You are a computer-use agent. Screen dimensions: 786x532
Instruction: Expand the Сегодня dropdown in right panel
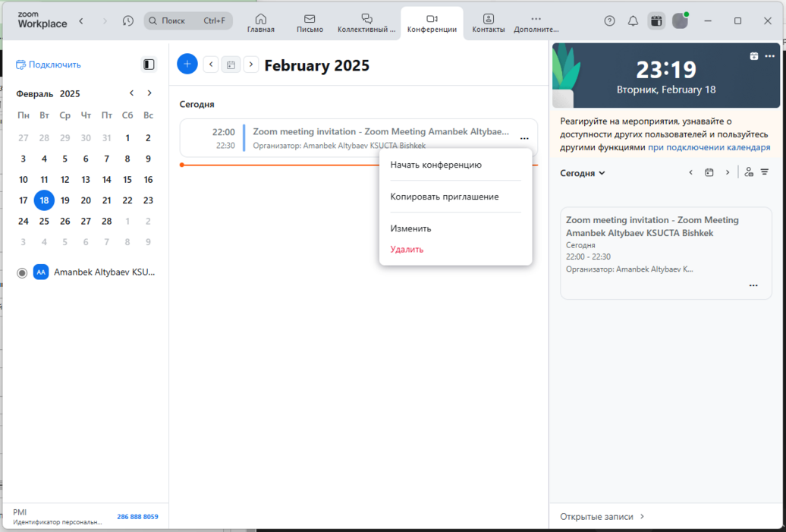(583, 173)
